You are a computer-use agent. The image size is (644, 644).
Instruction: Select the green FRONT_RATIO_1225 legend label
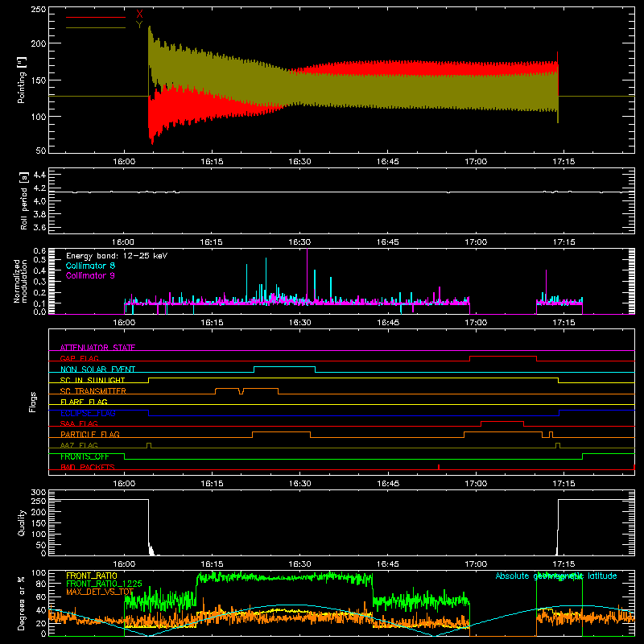pyautogui.click(x=104, y=584)
